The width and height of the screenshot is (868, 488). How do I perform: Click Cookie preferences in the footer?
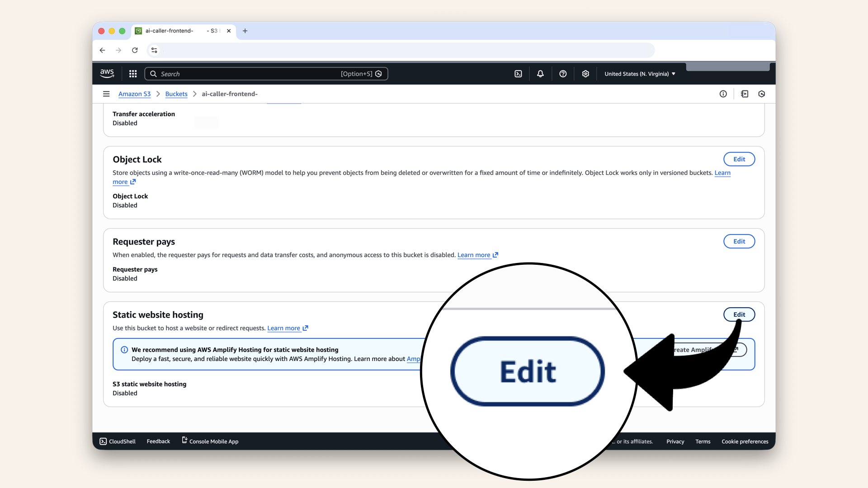click(x=745, y=441)
